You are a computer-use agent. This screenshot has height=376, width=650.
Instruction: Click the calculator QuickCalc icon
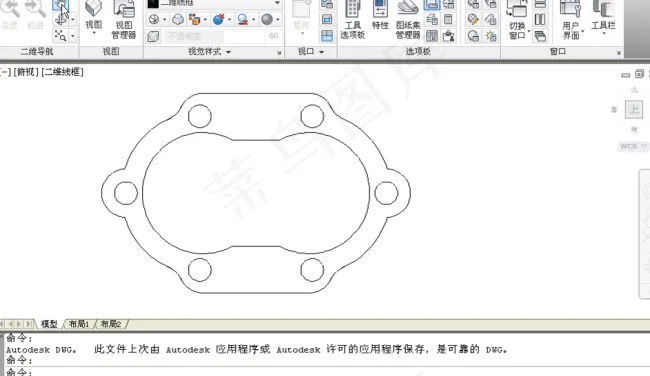[x=448, y=19]
